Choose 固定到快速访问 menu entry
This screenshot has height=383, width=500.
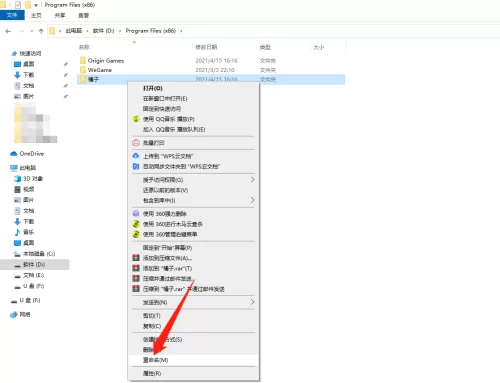click(162, 109)
